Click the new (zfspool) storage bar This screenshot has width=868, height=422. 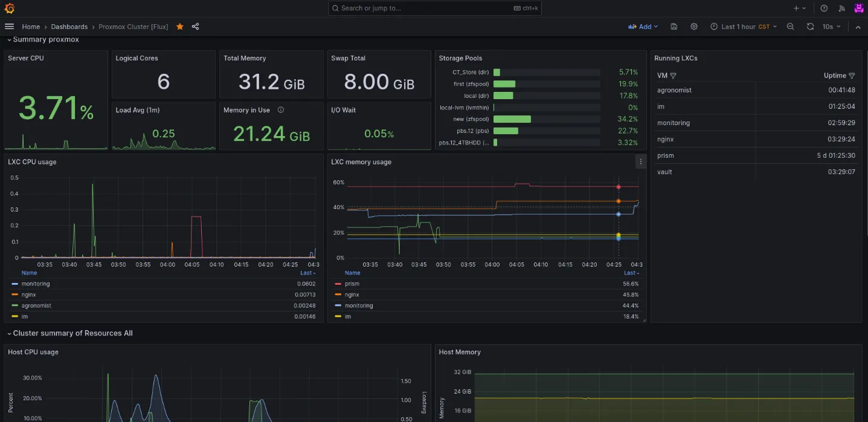coord(547,119)
